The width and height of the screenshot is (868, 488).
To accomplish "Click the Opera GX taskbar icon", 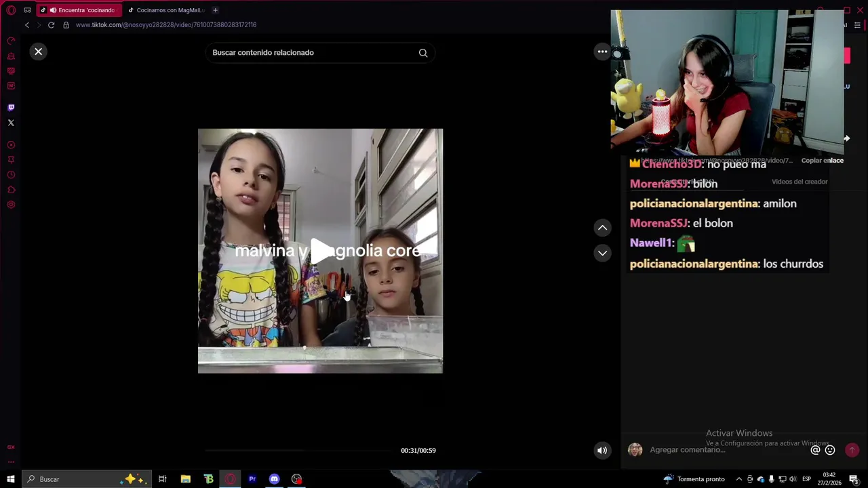I will pos(231,479).
